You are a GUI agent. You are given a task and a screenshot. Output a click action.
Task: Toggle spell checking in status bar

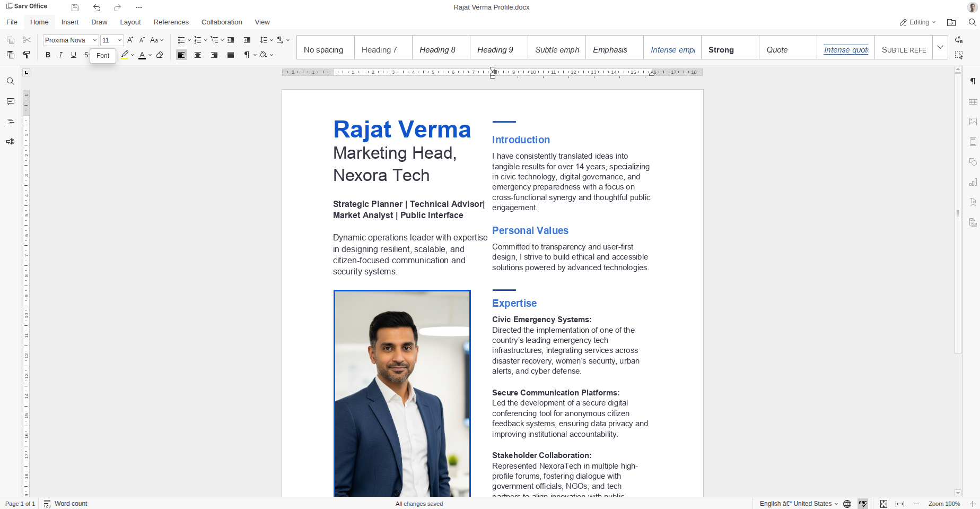coord(863,504)
